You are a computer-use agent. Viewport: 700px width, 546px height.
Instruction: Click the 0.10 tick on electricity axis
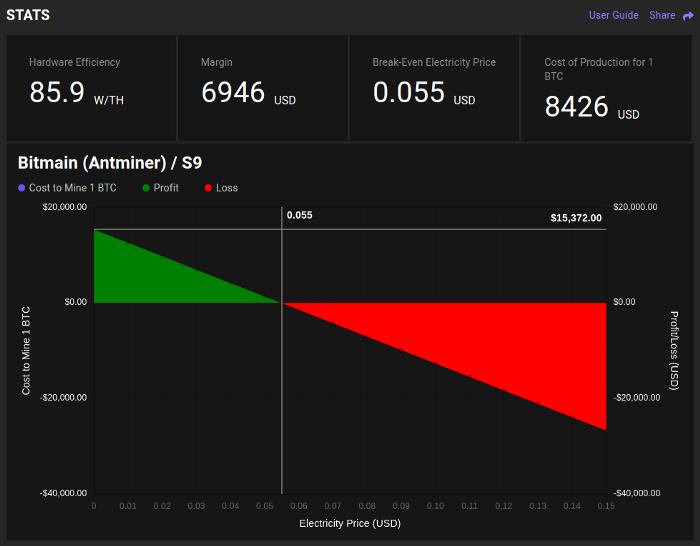[x=435, y=506]
